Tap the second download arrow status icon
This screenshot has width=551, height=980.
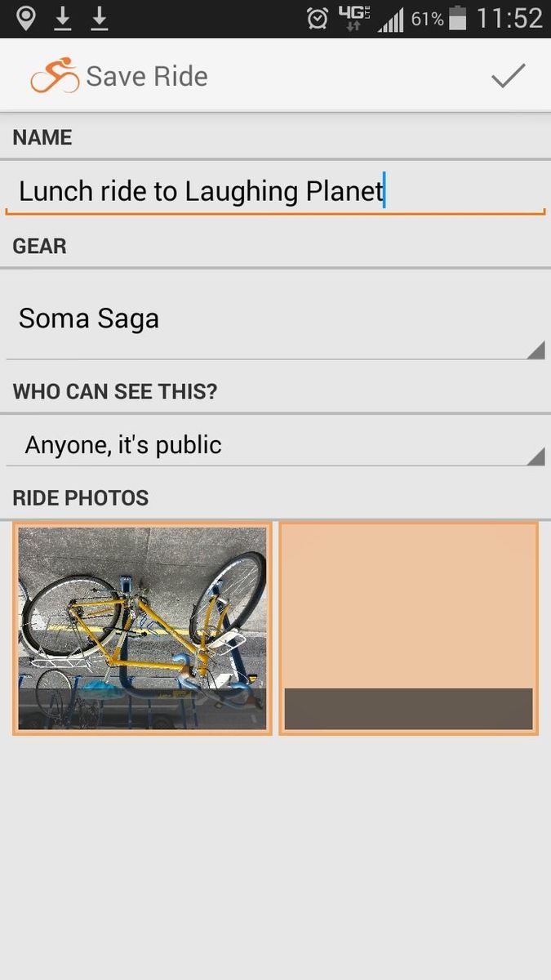[x=99, y=18]
